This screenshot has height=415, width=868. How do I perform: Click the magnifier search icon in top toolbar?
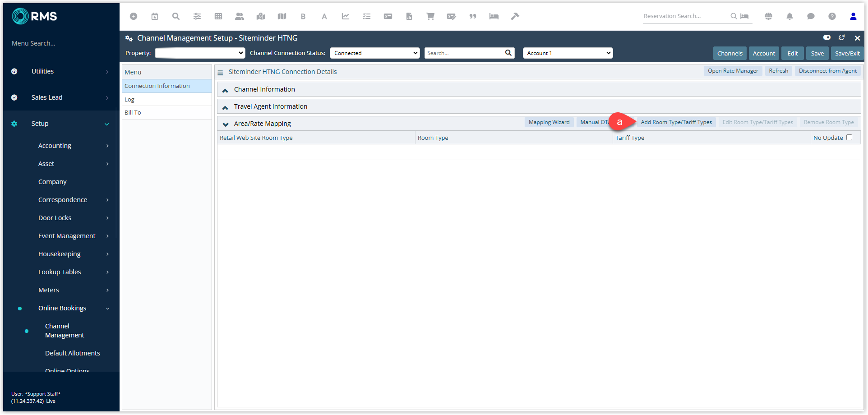coord(176,16)
